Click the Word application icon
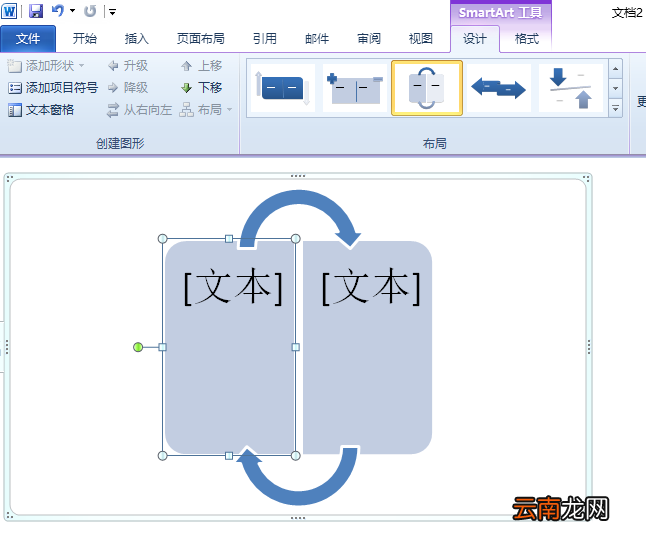Image resolution: width=646 pixels, height=537 pixels. [9, 11]
